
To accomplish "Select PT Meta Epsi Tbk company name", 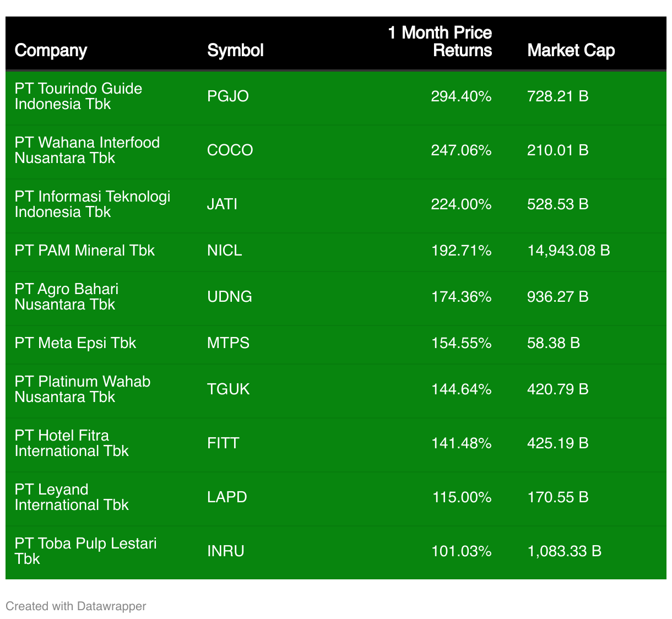I will click(75, 343).
